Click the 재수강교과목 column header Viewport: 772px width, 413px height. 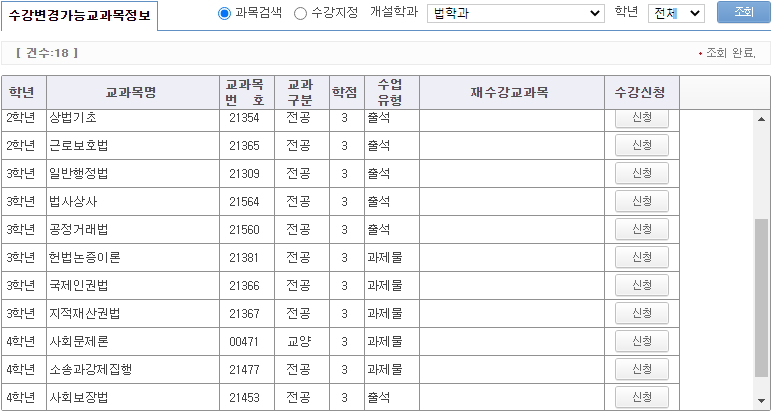(x=512, y=93)
